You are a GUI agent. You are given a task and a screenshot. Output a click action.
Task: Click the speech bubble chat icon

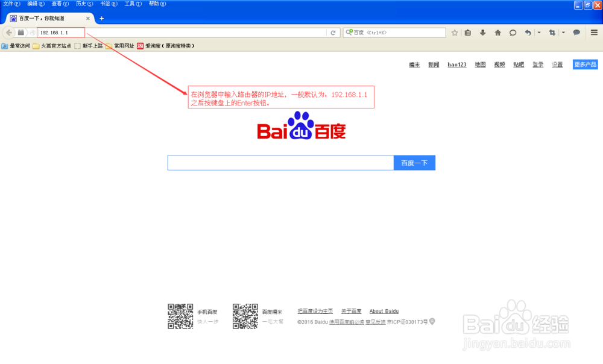pyautogui.click(x=513, y=33)
